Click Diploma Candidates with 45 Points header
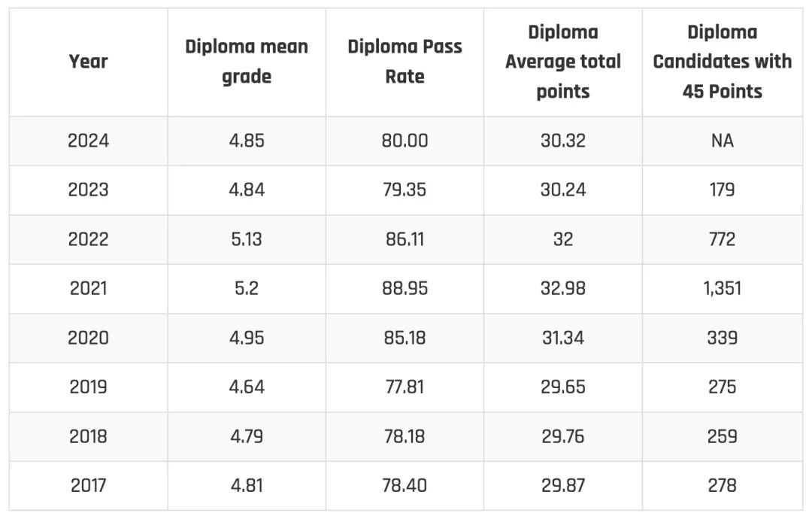The height and width of the screenshot is (519, 812). pyautogui.click(x=723, y=62)
